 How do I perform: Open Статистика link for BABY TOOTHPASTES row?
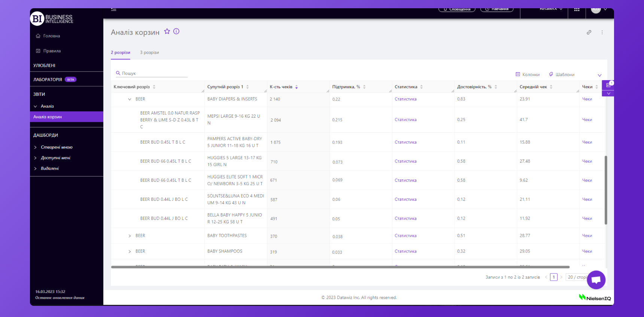pos(405,236)
